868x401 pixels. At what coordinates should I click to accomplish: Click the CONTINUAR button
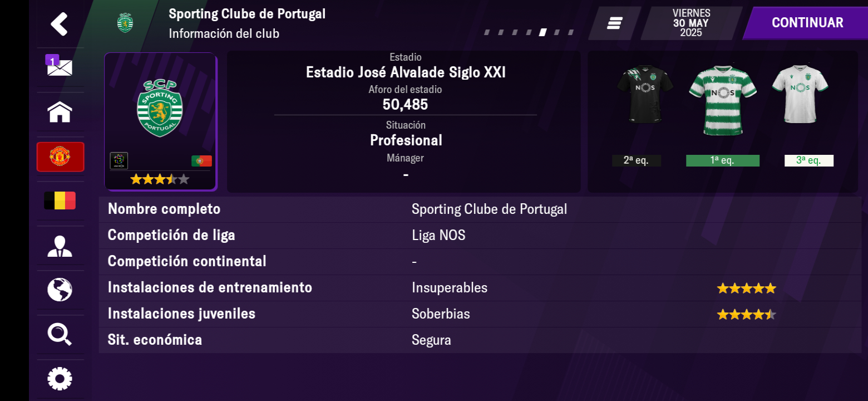[x=807, y=23]
